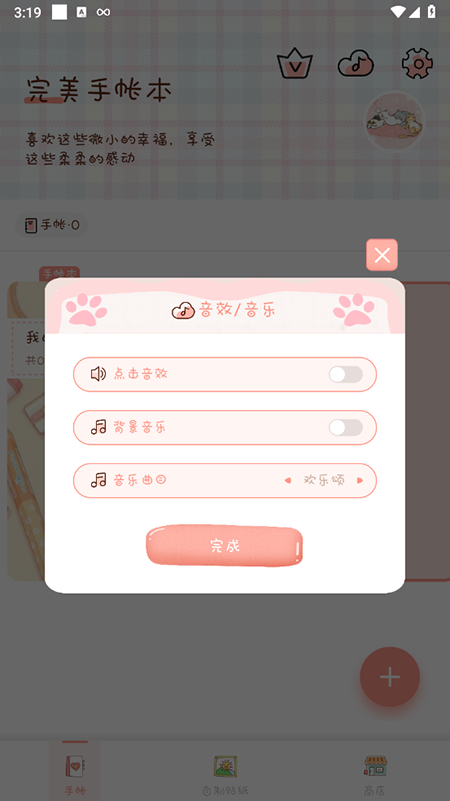Image resolution: width=450 pixels, height=801 pixels.
Task: Tap the music note beside 音乐曲目
Action: (x=99, y=480)
